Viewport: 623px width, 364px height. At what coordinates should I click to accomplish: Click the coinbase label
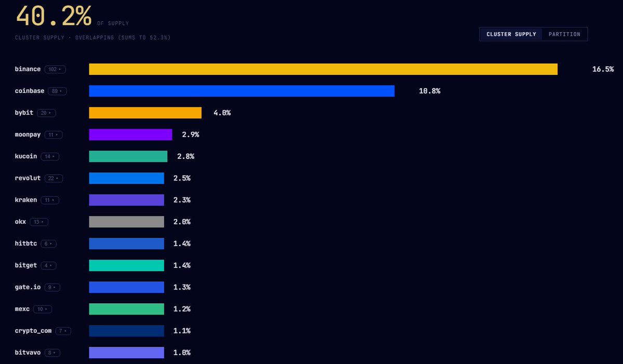point(30,91)
